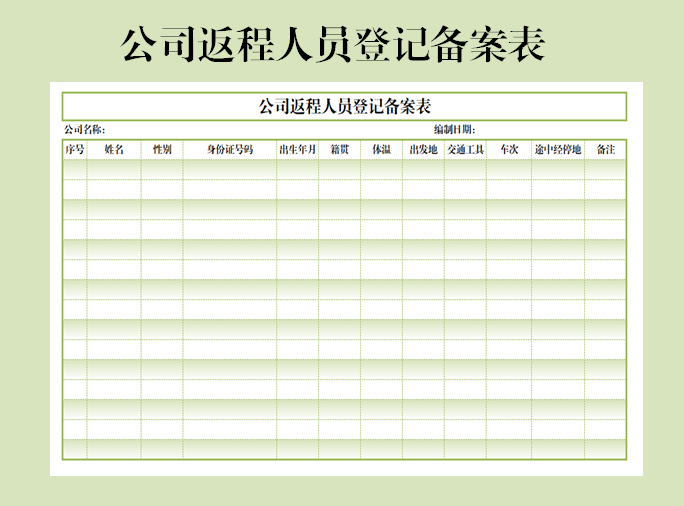684x506 pixels.
Task: Select the bordered table title cell
Action: click(x=344, y=106)
